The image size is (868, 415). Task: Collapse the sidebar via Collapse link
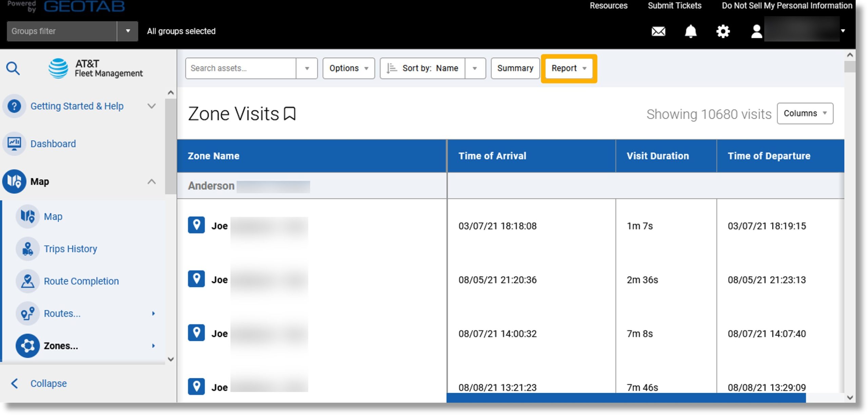click(x=48, y=383)
